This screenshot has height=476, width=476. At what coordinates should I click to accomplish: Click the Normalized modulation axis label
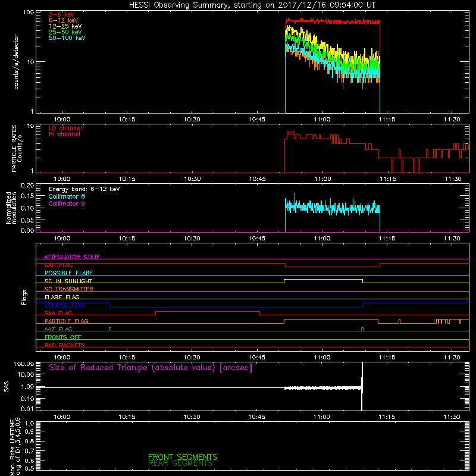pyautogui.click(x=11, y=208)
